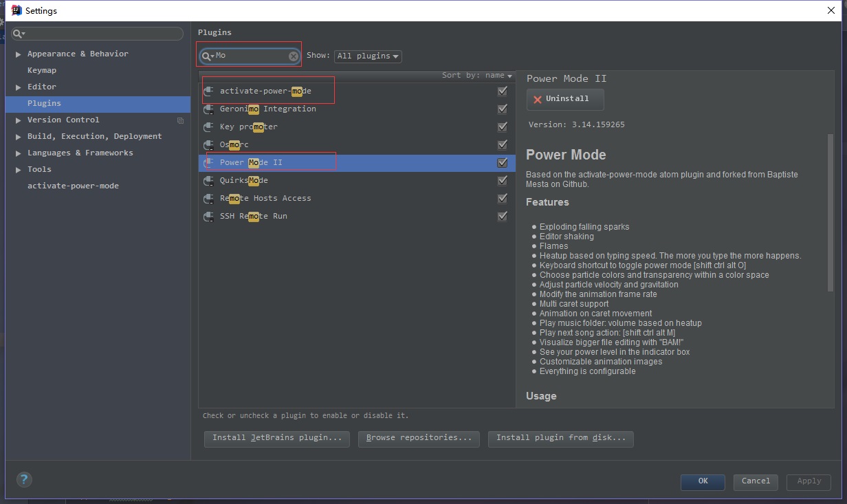Click into the plugin search field containing Mo
This screenshot has height=504, width=847.
[251, 56]
